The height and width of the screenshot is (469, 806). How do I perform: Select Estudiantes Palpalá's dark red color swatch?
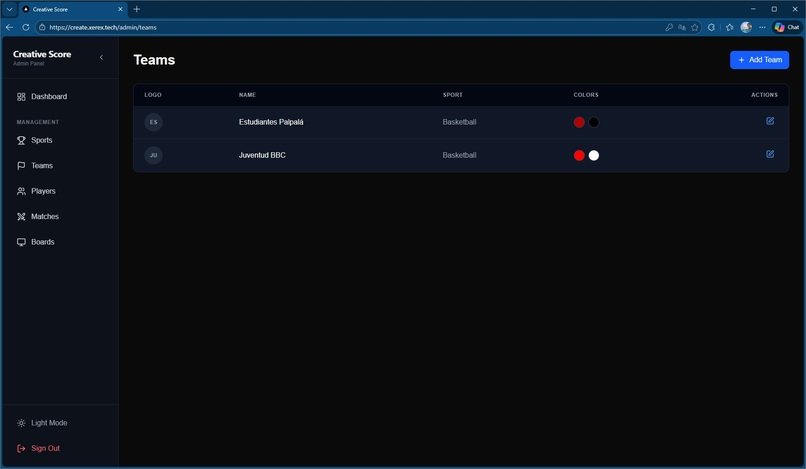[579, 122]
